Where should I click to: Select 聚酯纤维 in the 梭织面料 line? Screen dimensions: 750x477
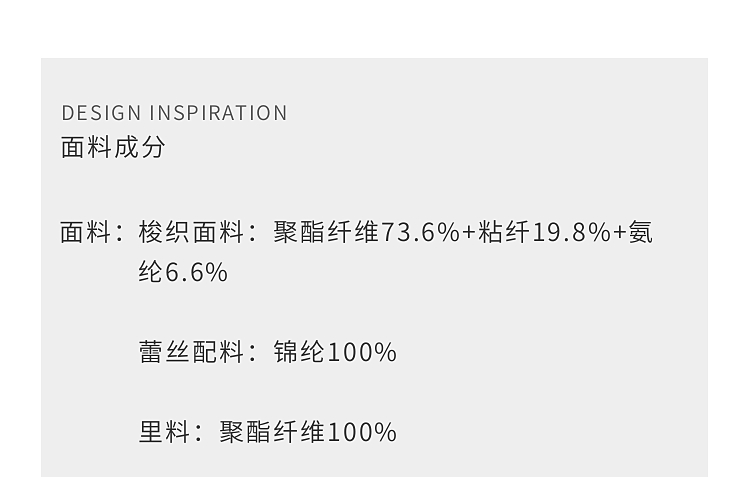click(326, 233)
